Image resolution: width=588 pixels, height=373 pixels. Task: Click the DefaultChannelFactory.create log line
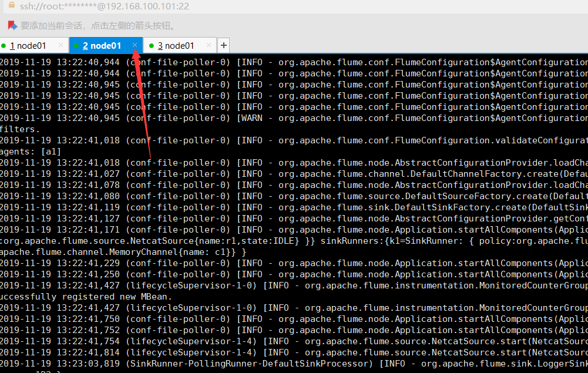[294, 174]
